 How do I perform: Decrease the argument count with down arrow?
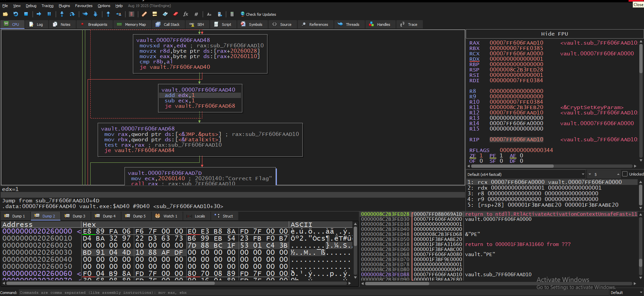pyautogui.click(x=590, y=174)
